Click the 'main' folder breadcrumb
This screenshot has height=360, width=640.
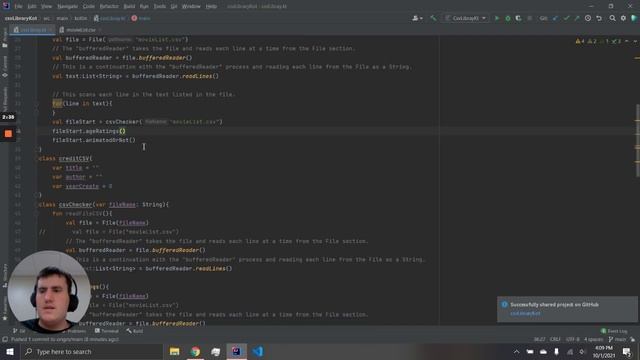62,18
